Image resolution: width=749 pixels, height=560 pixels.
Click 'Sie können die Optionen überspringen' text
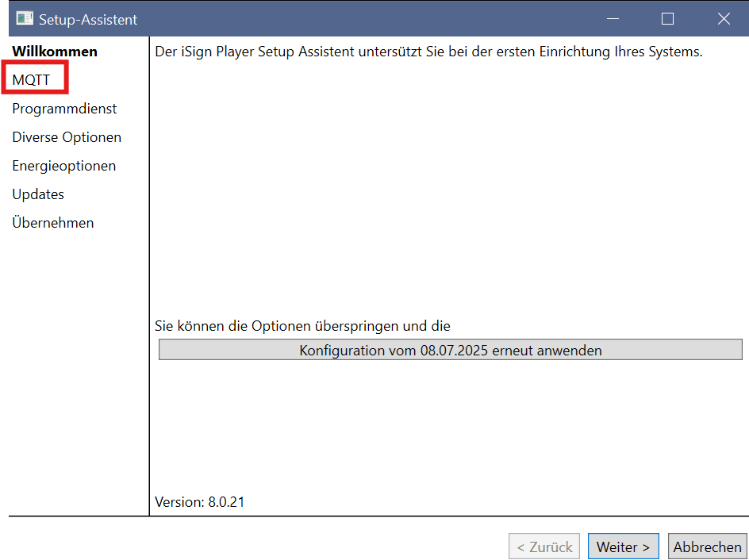[x=302, y=326]
